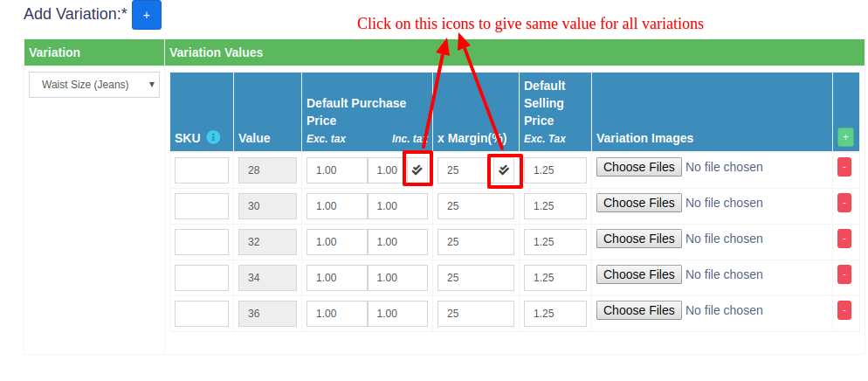Remove the variation row for value 32
Screen dimensions: 868x381
click(844, 239)
